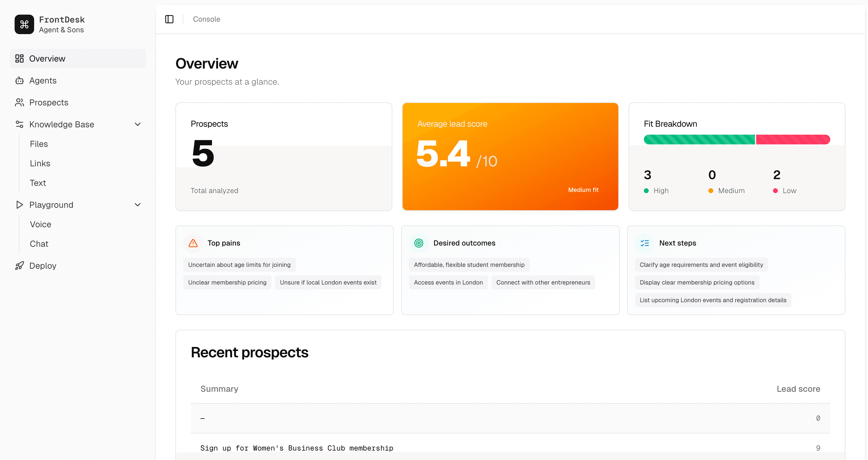The height and width of the screenshot is (460, 868).
Task: Click the Top pains warning triangle icon
Action: coord(192,243)
